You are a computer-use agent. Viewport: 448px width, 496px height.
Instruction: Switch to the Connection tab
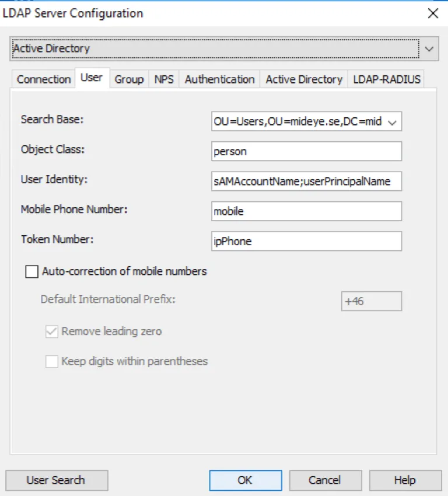click(x=43, y=79)
